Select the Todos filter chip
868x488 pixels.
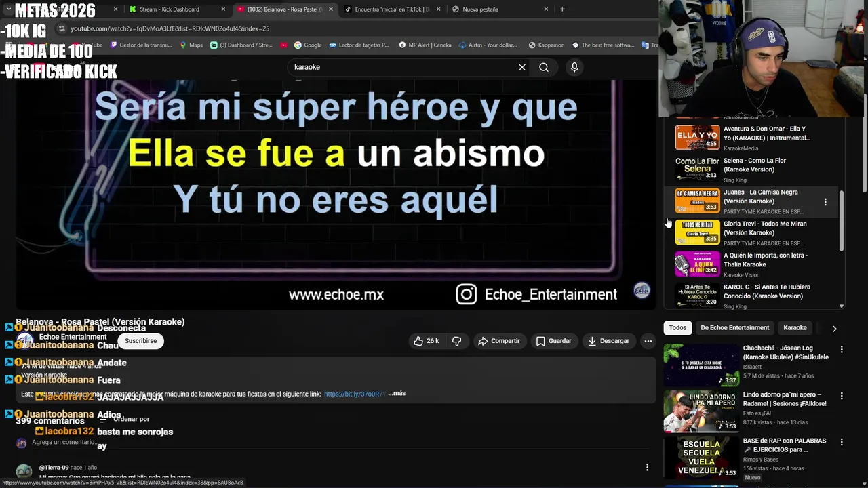677,328
